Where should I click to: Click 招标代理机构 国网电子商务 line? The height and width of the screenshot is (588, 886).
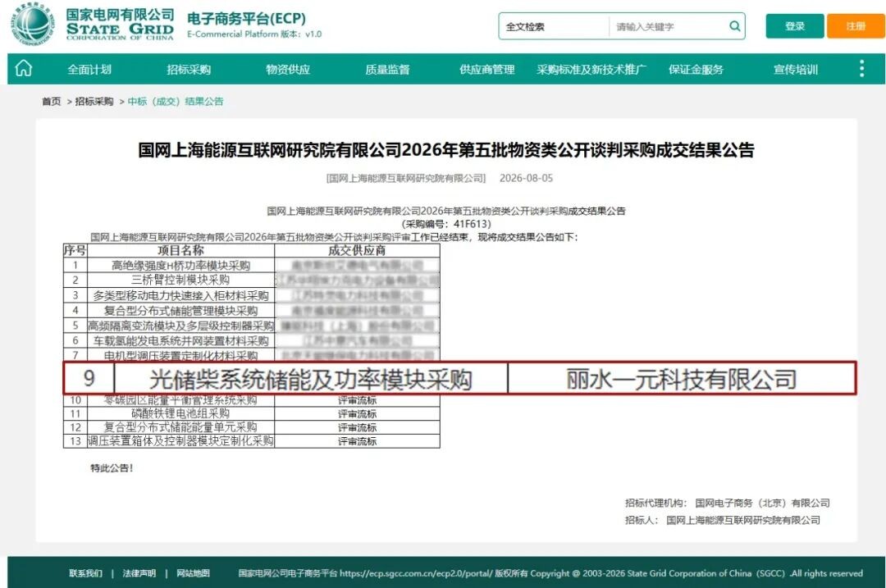pyautogui.click(x=727, y=503)
